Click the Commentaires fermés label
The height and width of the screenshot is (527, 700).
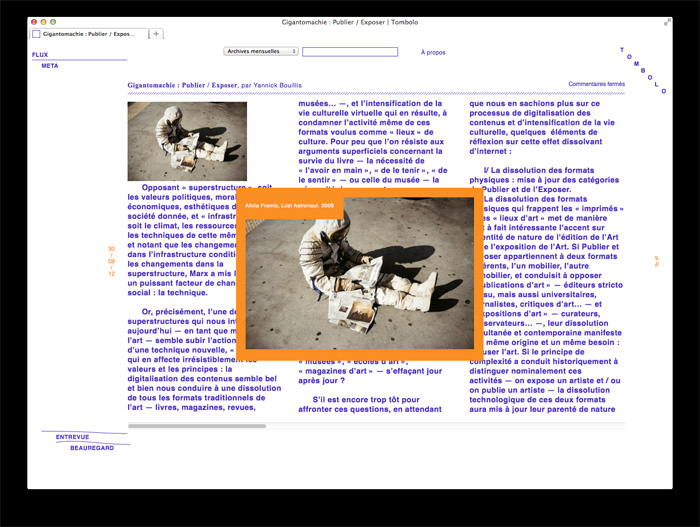tap(596, 84)
